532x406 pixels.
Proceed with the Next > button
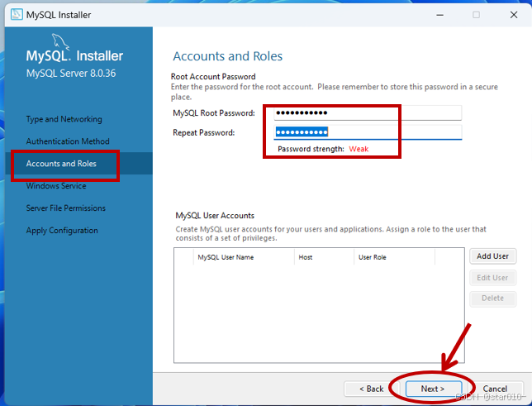(433, 389)
